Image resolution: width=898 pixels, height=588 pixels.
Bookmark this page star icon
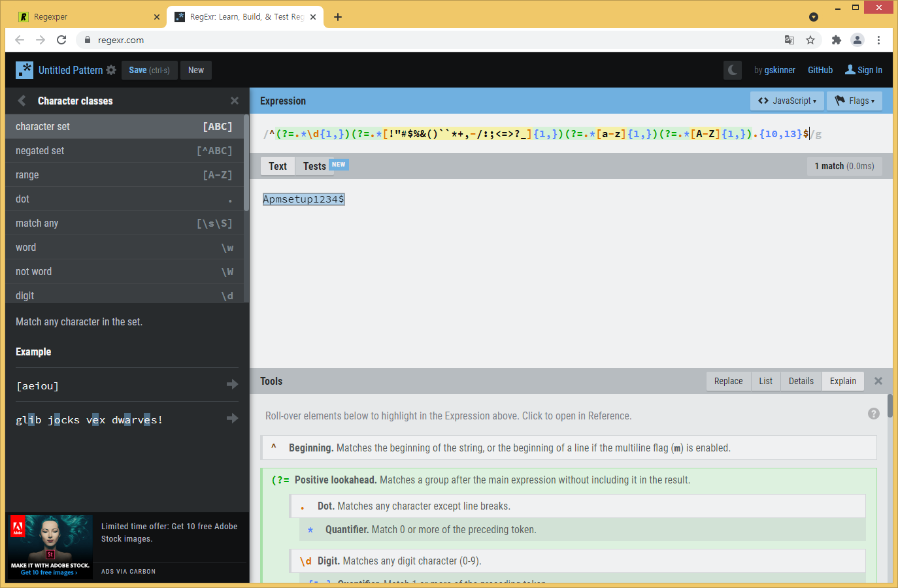tap(810, 40)
